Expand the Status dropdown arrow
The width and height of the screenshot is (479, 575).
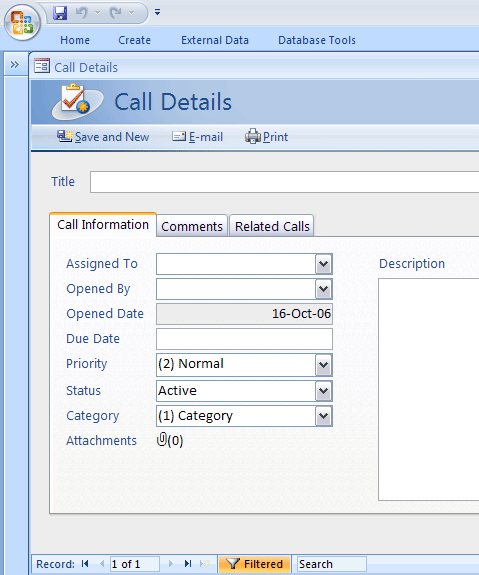click(323, 391)
